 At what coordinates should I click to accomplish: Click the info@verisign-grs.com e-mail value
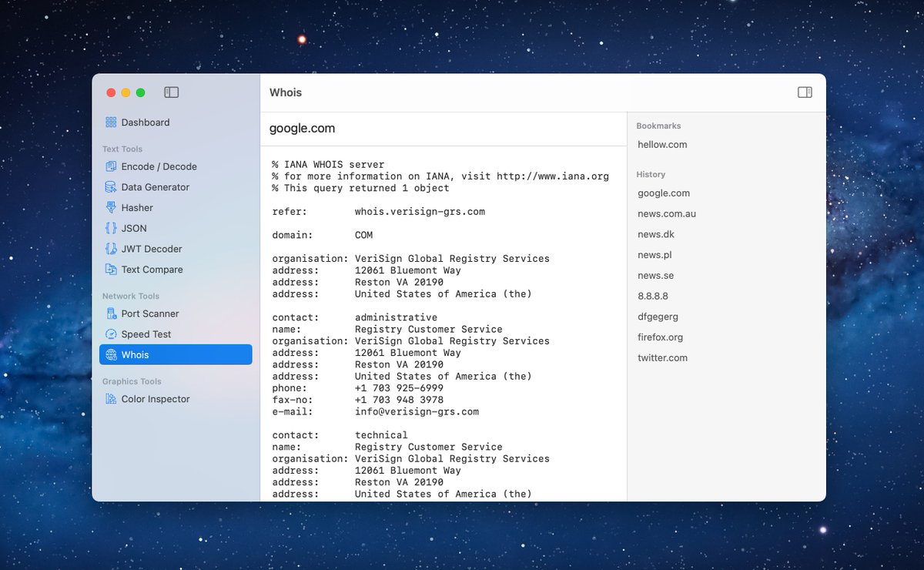pyautogui.click(x=417, y=412)
